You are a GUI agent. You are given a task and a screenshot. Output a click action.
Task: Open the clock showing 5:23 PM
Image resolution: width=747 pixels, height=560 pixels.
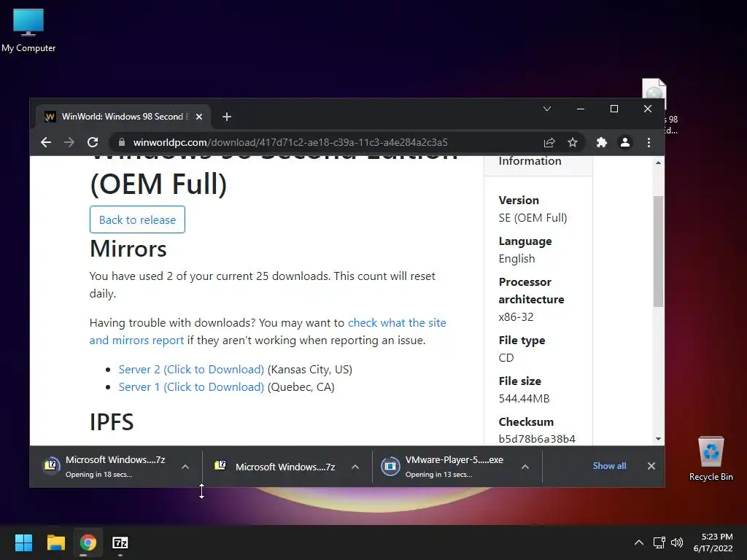point(713,542)
